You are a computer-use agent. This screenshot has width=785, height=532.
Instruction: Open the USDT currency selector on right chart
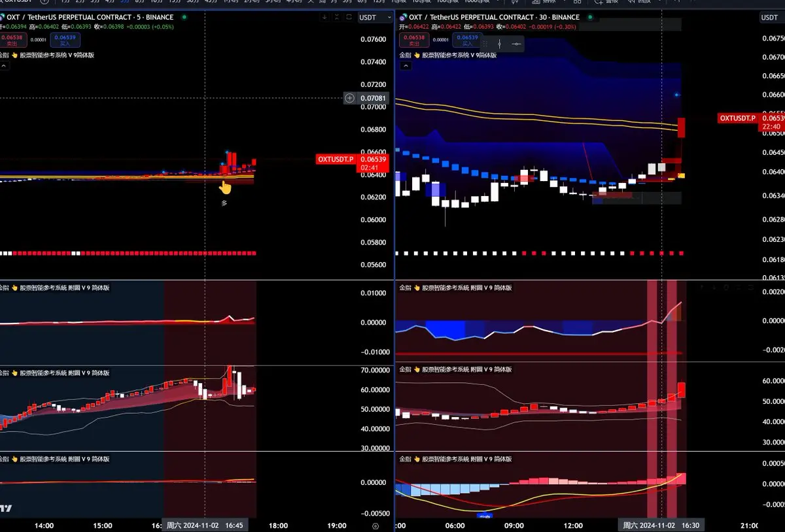coord(771,18)
